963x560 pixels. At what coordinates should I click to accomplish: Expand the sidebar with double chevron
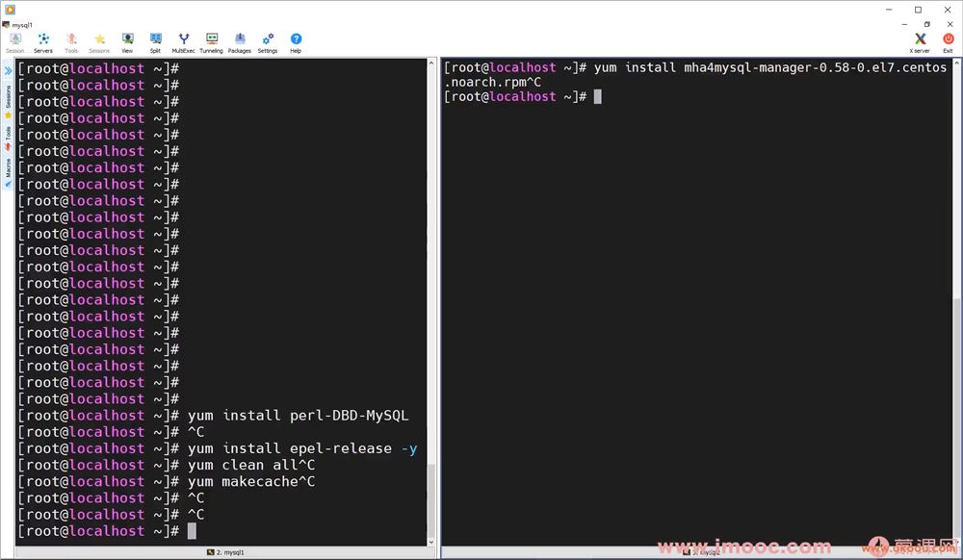click(x=8, y=71)
